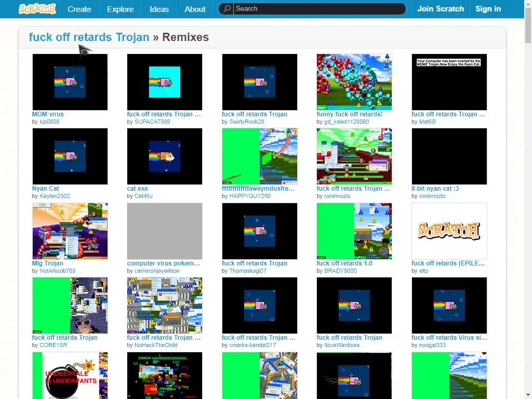Screen dimensions: 532x399
Task: Open the About page
Action: [x=195, y=9]
